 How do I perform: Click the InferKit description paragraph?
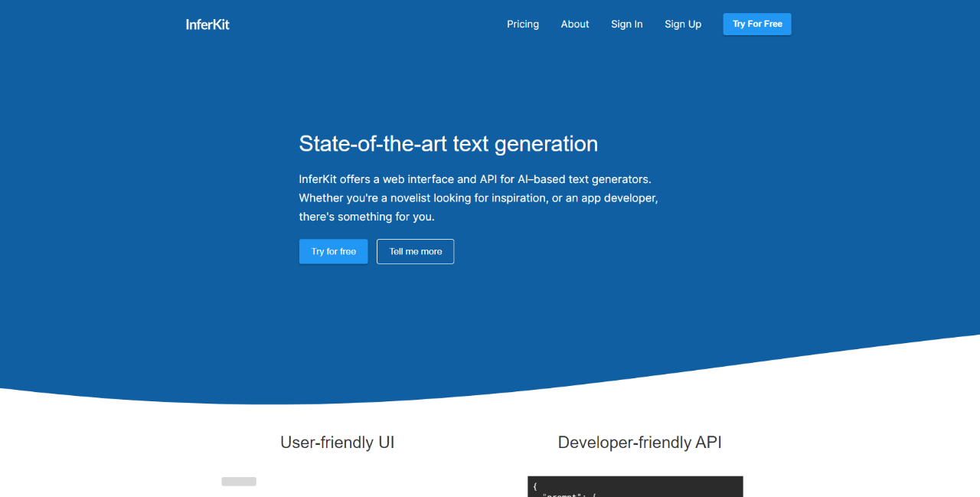pos(479,198)
